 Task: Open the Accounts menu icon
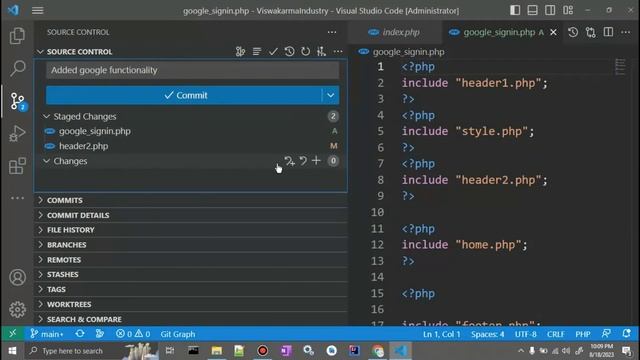click(17, 277)
